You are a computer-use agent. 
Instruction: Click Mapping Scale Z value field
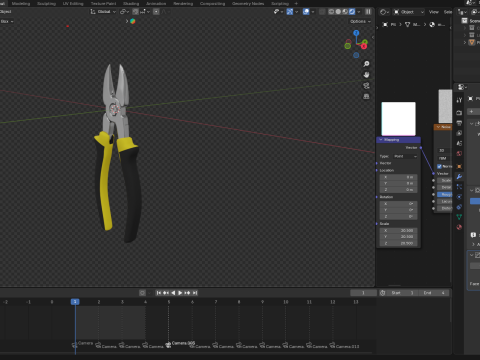coord(398,243)
